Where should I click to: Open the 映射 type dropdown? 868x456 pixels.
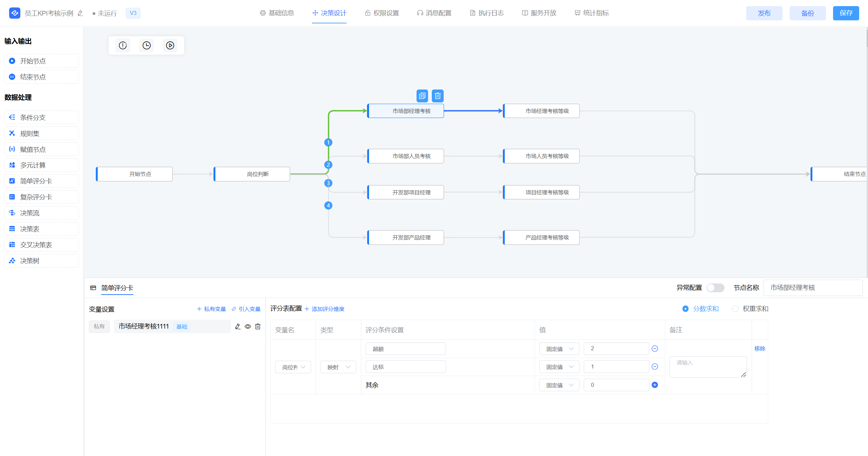338,367
